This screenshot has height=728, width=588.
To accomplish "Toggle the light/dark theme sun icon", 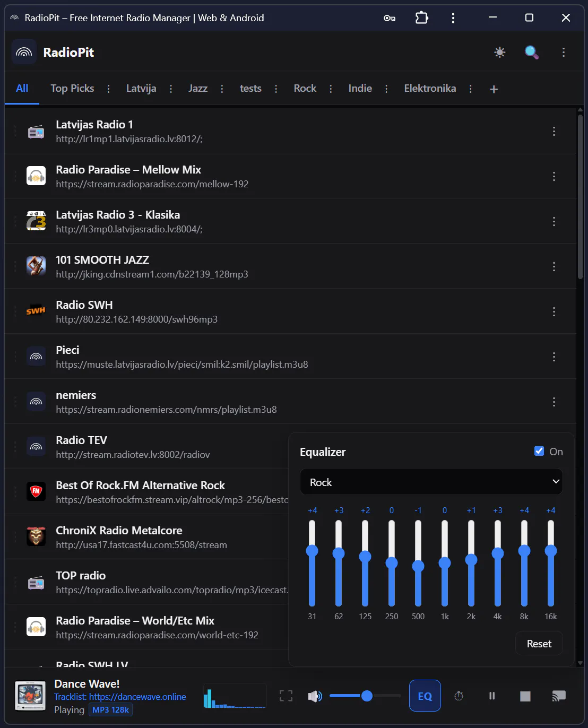I will 500,52.
